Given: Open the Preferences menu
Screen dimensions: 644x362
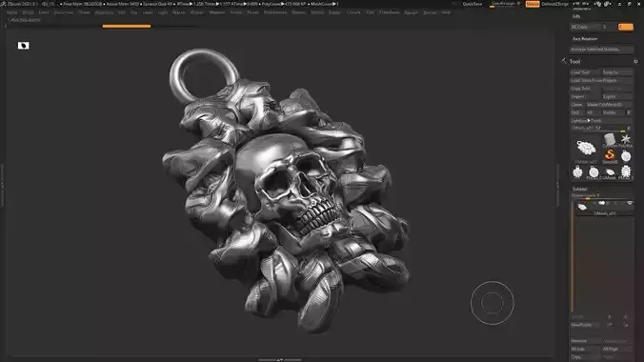Looking at the screenshot, I should pyautogui.click(x=275, y=12).
